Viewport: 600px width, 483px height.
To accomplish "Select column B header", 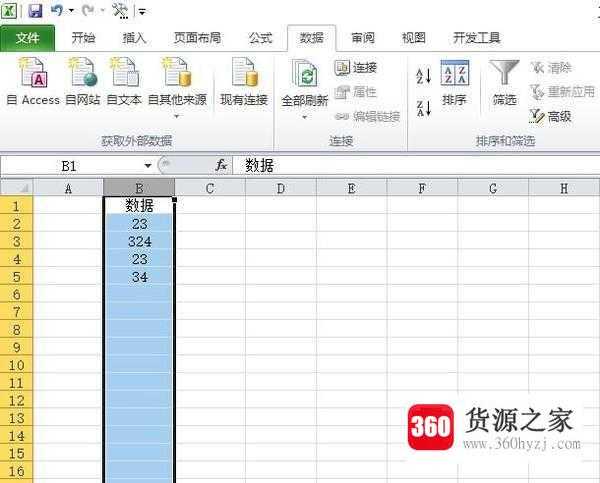I will pos(139,188).
